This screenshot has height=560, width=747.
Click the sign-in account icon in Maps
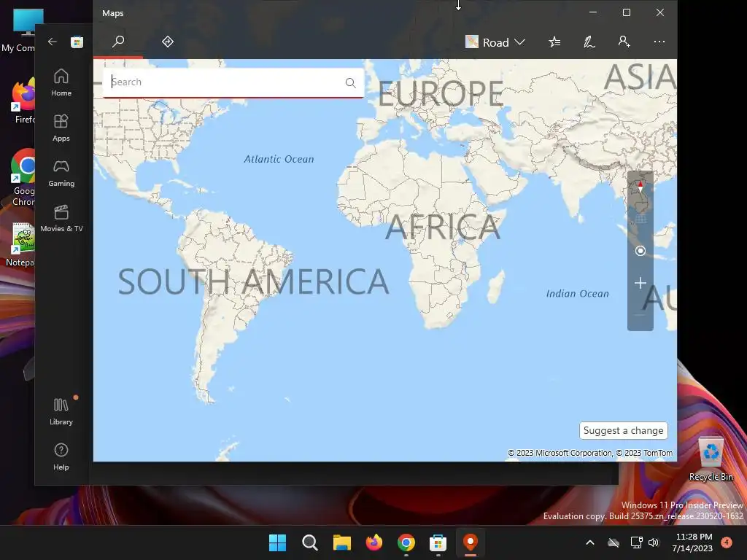pos(624,42)
